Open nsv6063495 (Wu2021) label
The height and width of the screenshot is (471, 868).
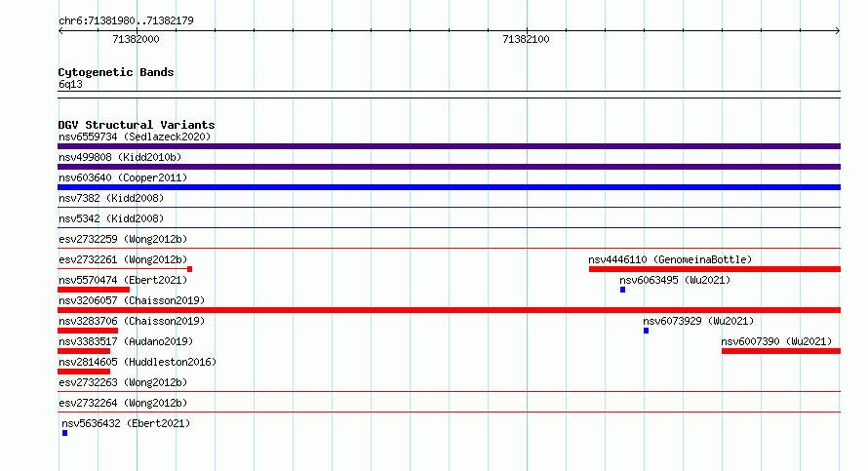pyautogui.click(x=675, y=280)
